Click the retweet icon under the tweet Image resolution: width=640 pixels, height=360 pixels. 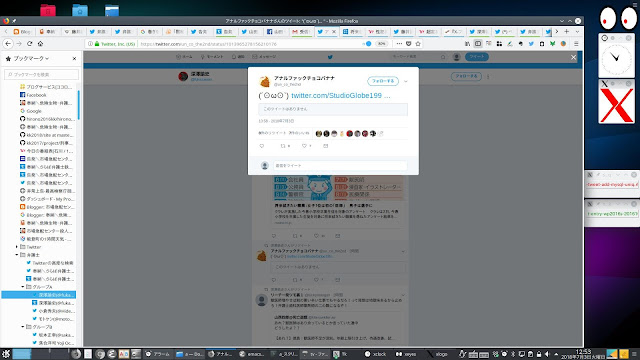pyautogui.click(x=283, y=146)
